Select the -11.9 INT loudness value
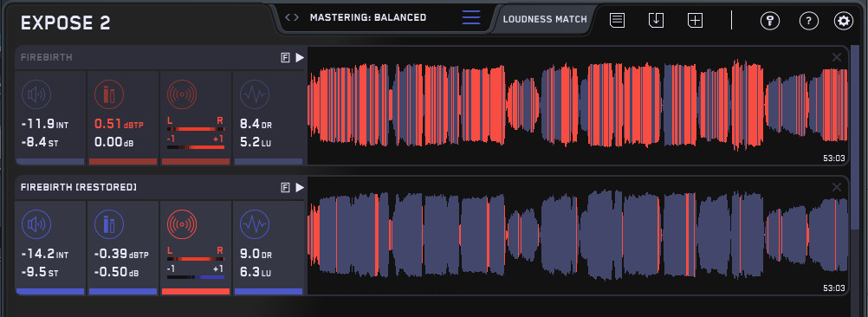868x317 pixels. [x=45, y=125]
